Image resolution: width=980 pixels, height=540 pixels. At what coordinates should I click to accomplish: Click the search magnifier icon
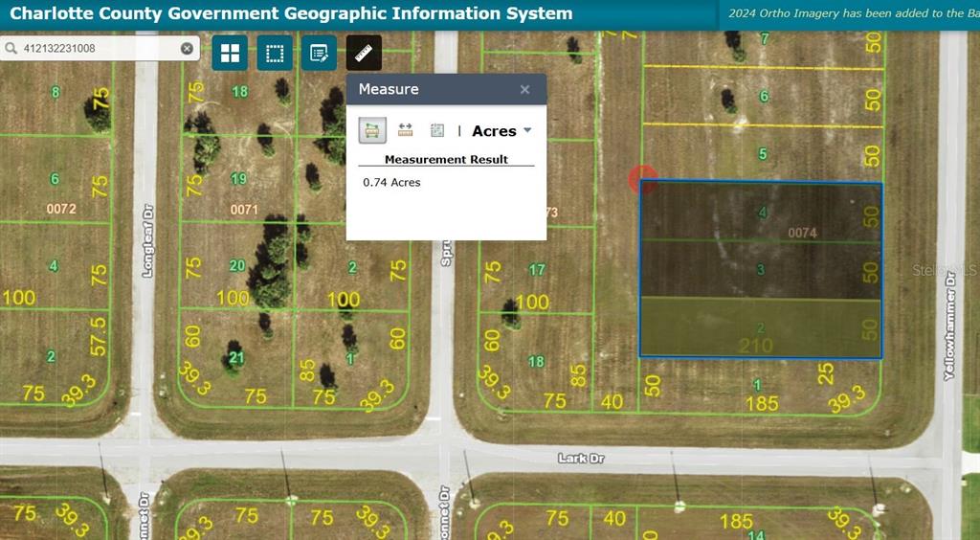11,48
